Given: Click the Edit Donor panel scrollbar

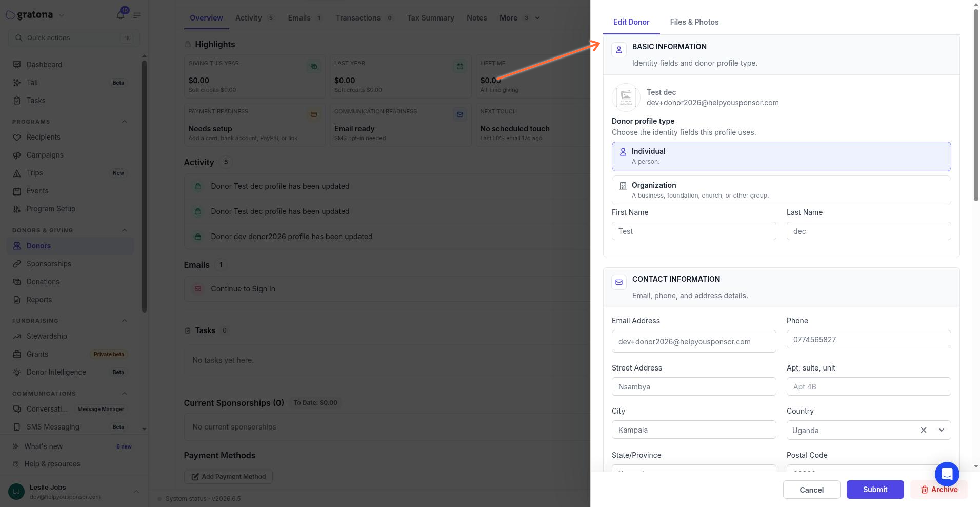Looking at the screenshot, I should tap(975, 105).
